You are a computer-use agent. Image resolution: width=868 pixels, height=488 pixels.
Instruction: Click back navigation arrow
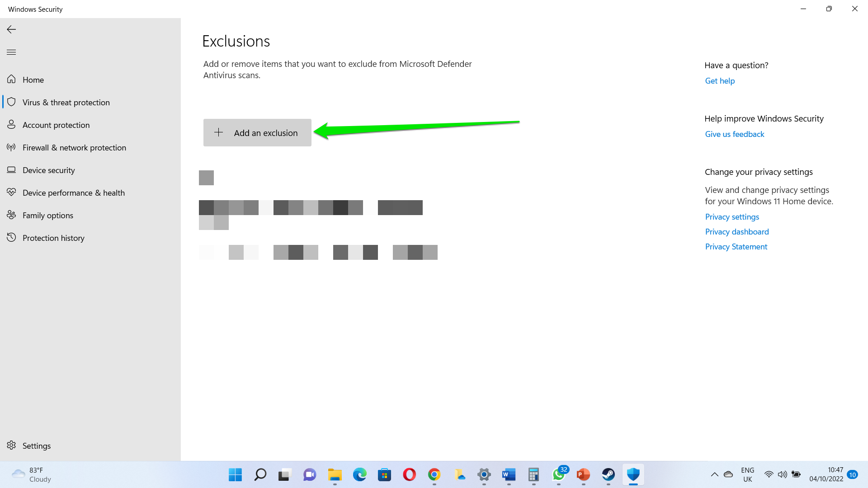[x=11, y=29]
